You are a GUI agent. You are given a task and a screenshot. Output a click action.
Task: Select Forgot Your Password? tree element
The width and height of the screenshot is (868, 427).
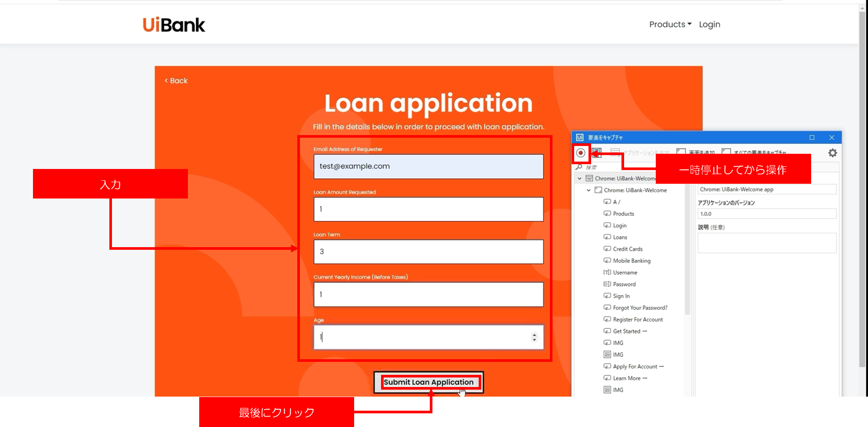click(x=640, y=308)
